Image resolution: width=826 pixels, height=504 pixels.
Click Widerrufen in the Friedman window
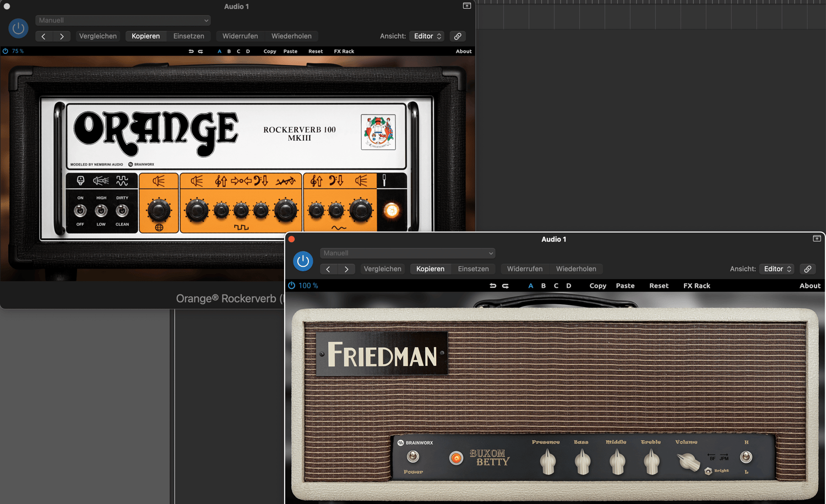tap(525, 269)
